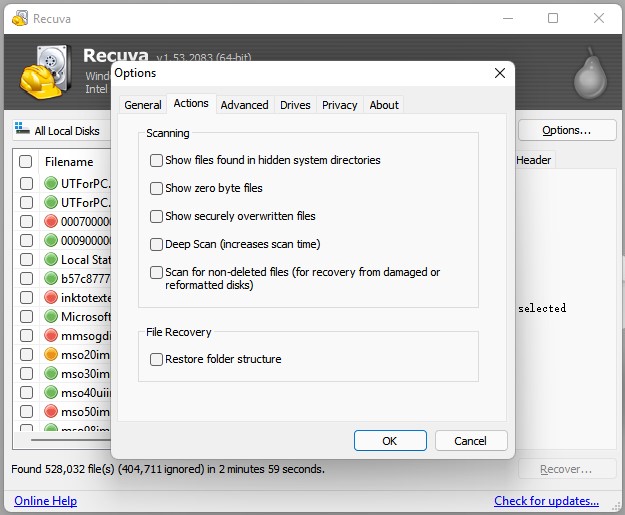Image resolution: width=625 pixels, height=515 pixels.
Task: Check the box for mso50im file
Action: (x=26, y=411)
